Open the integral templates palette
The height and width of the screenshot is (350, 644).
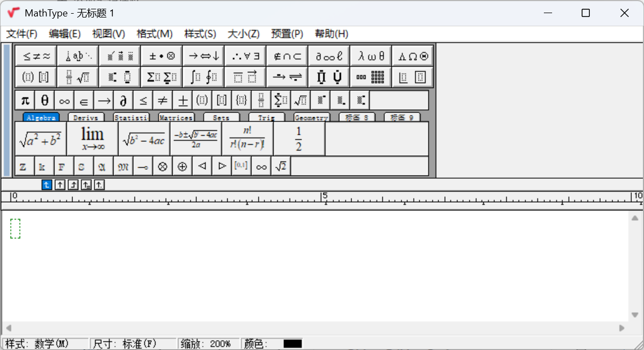204,77
